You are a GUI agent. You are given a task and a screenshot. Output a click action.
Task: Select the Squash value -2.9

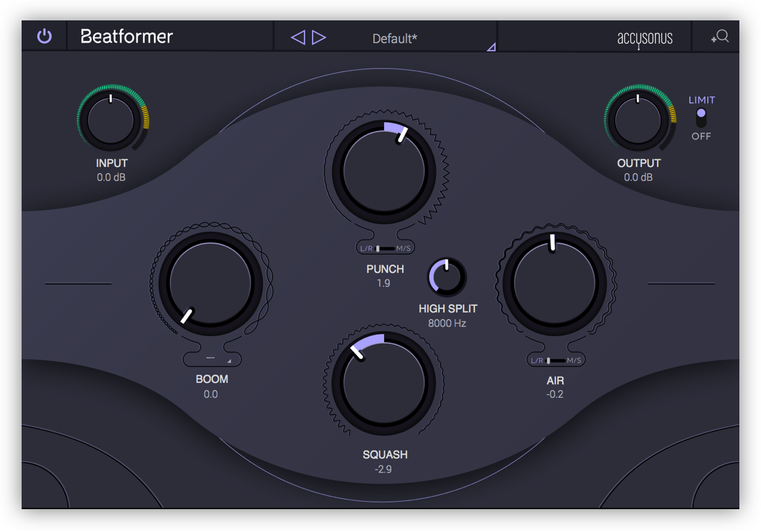384,469
